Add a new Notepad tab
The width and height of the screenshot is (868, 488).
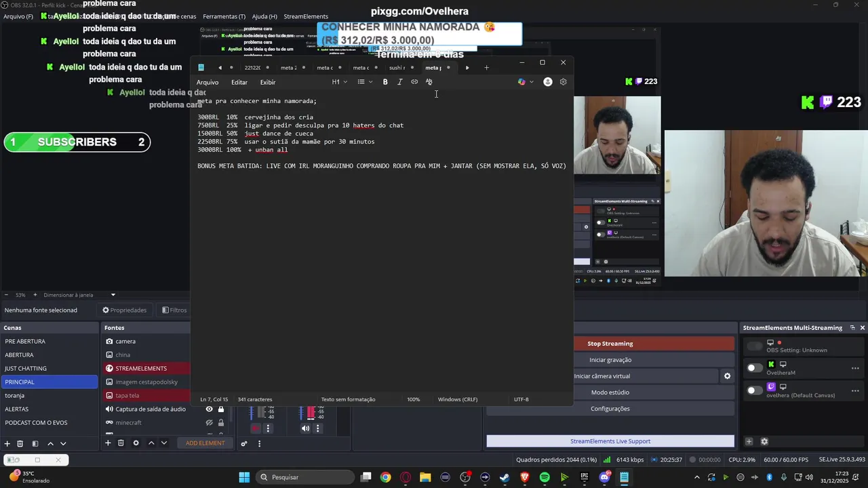pos(486,68)
